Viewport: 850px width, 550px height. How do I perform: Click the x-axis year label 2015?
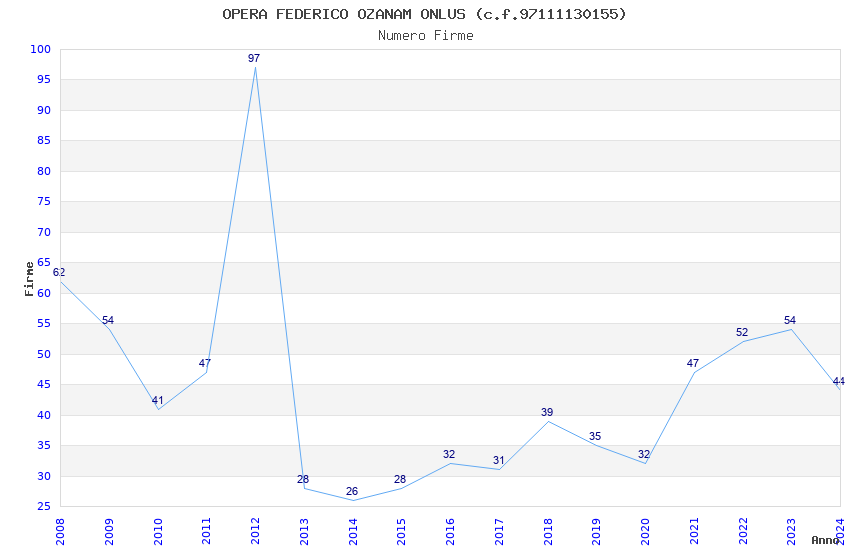[x=401, y=532]
